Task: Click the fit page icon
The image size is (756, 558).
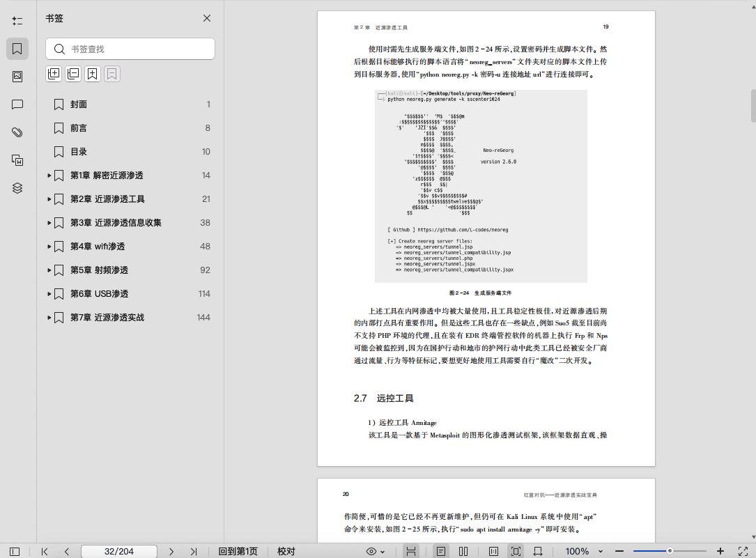Action: coord(516,551)
